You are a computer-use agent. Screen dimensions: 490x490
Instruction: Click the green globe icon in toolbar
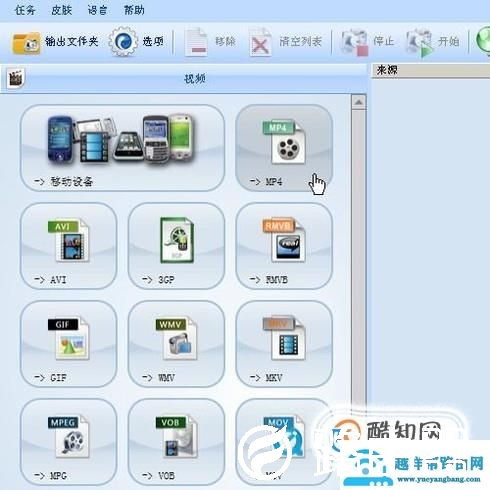click(x=483, y=41)
